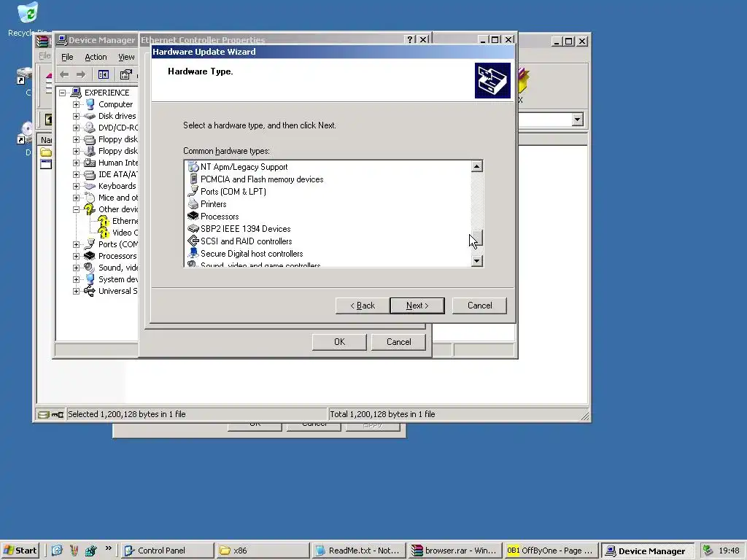Image resolution: width=747 pixels, height=560 pixels.
Task: Select the Ports (COM & LPT) plug icon in wizard
Action: tap(193, 192)
